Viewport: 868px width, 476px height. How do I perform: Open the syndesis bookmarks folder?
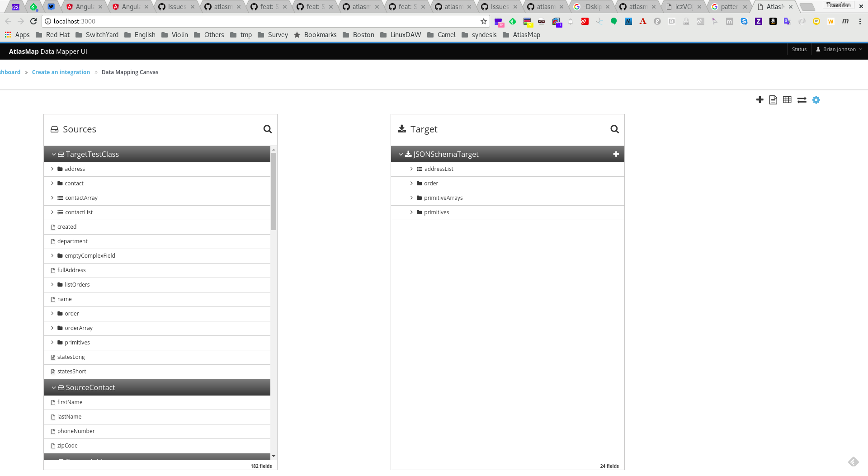[x=479, y=35]
